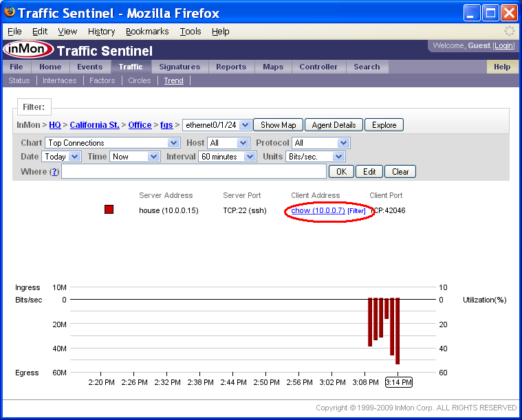Click the Clear button
Viewport: 522px width, 420px height.
pyautogui.click(x=400, y=172)
